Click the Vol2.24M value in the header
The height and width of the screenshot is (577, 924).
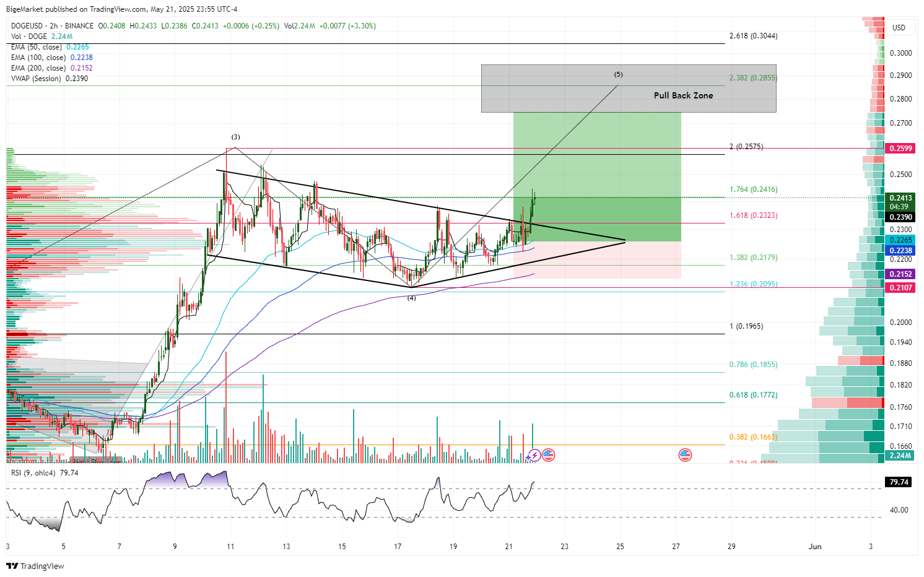pyautogui.click(x=300, y=26)
